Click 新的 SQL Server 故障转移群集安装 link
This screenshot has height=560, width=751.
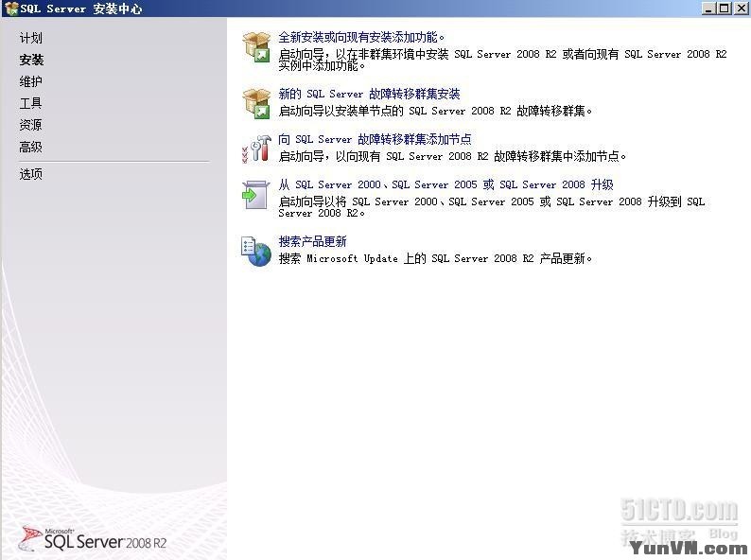369,94
